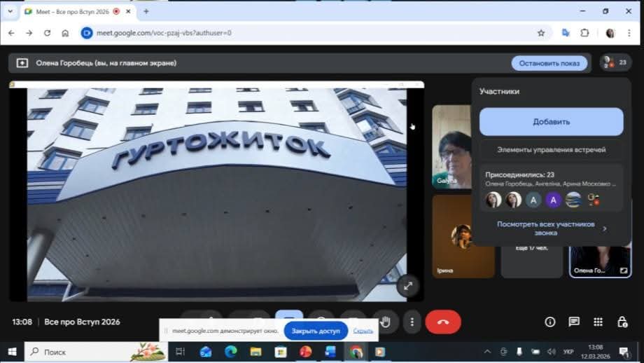Screen dimensions: 644x363
Task: Bookmark the page using the star icon
Action: pos(541,33)
